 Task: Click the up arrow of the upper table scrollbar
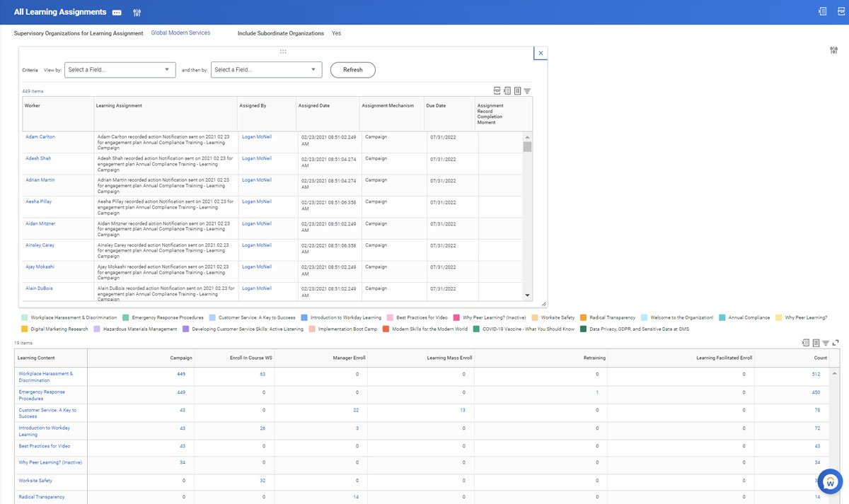pyautogui.click(x=527, y=137)
